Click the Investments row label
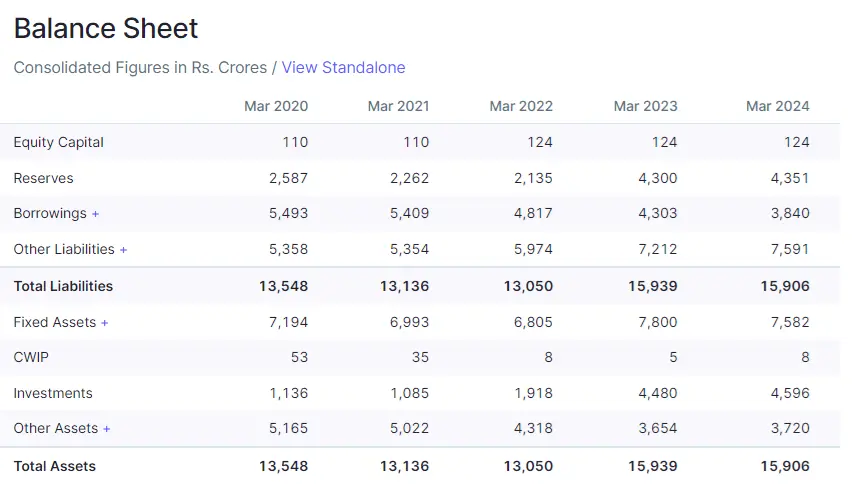Viewport: 852px width, 493px height. point(53,393)
